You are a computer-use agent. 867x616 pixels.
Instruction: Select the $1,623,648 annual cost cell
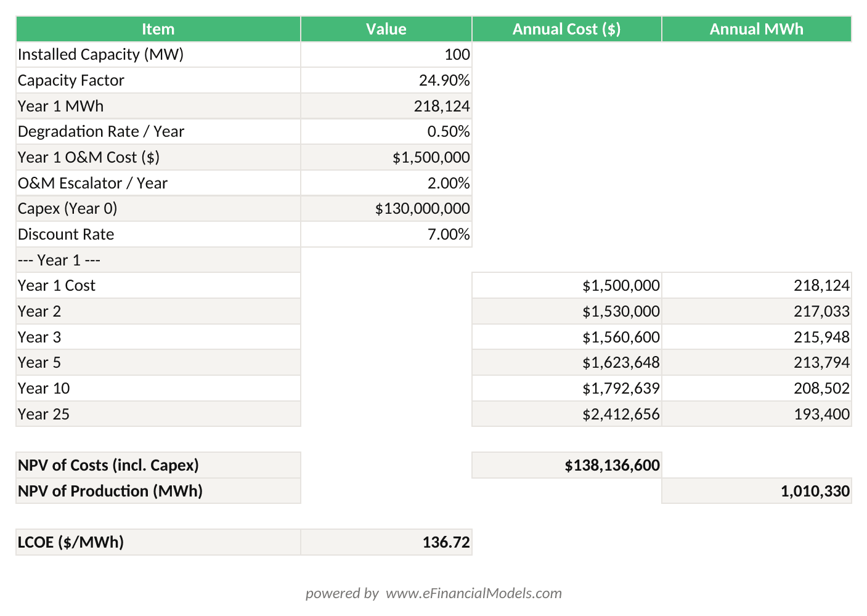click(567, 363)
